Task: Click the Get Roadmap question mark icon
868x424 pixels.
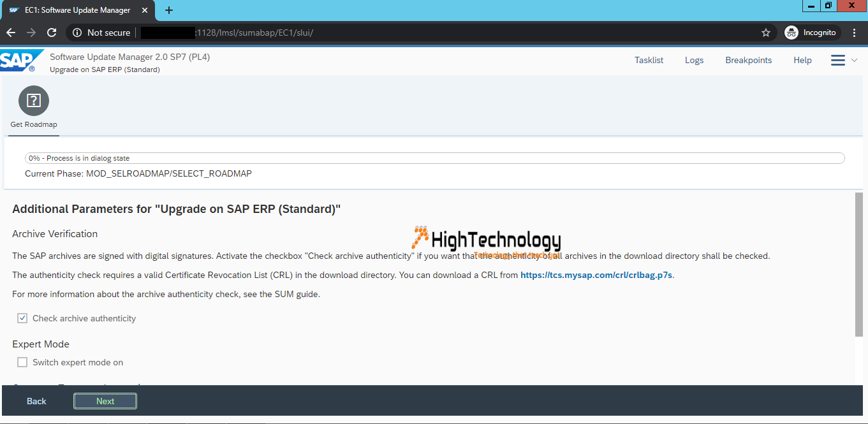Action: point(34,101)
